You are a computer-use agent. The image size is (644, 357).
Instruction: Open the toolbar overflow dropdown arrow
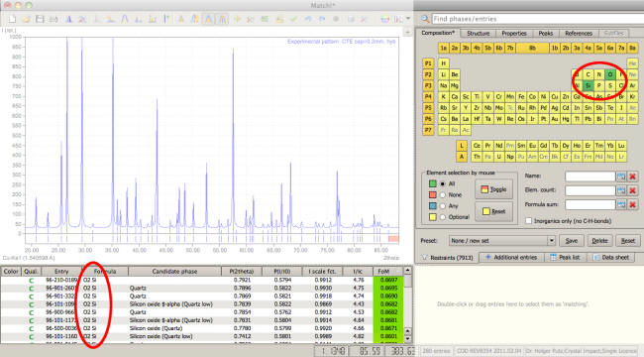[x=408, y=19]
